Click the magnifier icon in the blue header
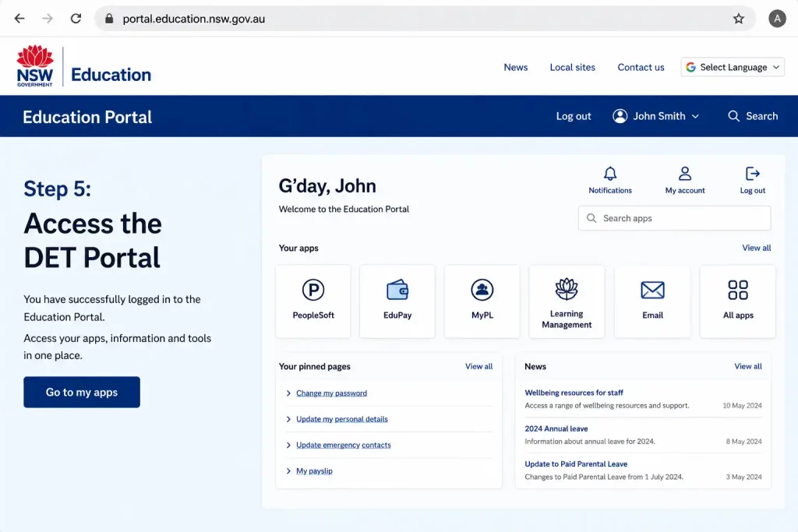This screenshot has width=798, height=532. (x=733, y=116)
